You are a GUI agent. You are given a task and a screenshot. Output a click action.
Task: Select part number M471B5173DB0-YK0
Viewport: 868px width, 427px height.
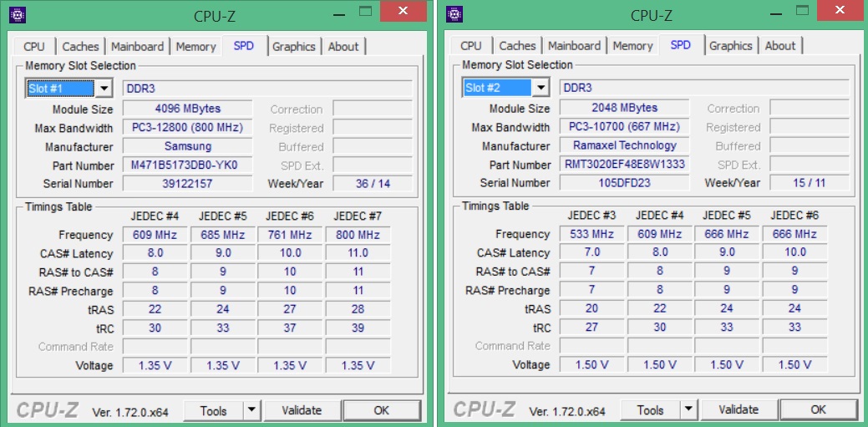point(188,165)
